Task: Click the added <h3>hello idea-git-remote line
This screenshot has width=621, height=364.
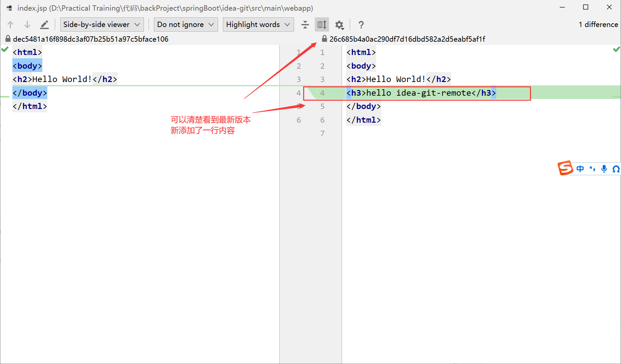Action: [x=421, y=93]
